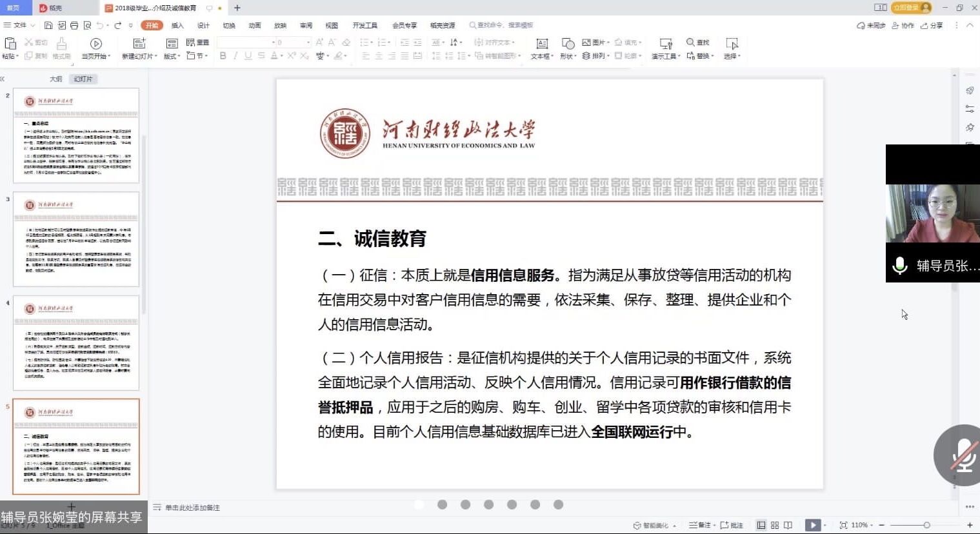Click the orange Login Now button
Viewport: 980px width, 534px height.
912,8
